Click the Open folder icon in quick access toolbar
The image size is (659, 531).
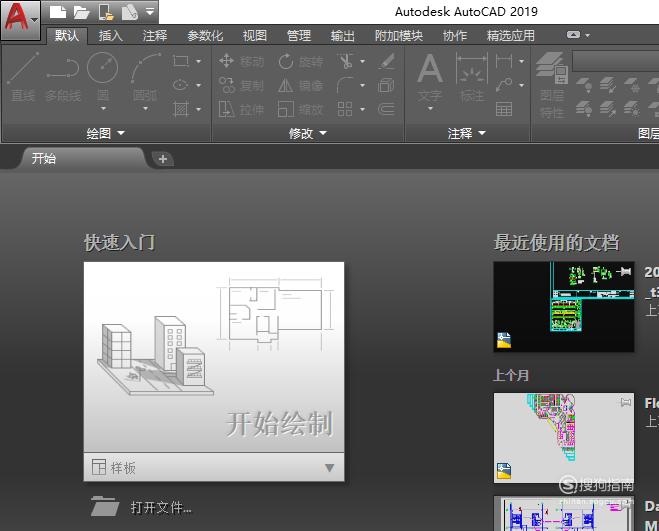(x=82, y=12)
